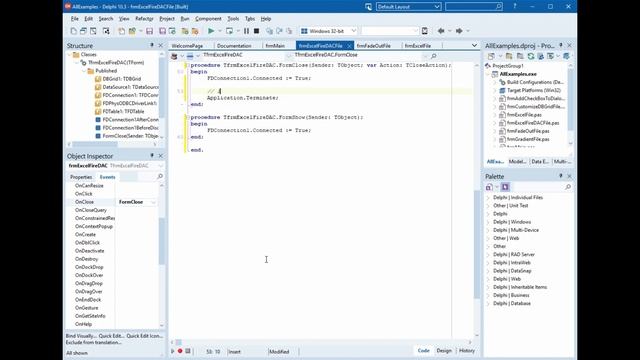Open the Default Layout dropdown
The width and height of the screenshot is (640, 360).
(x=437, y=7)
